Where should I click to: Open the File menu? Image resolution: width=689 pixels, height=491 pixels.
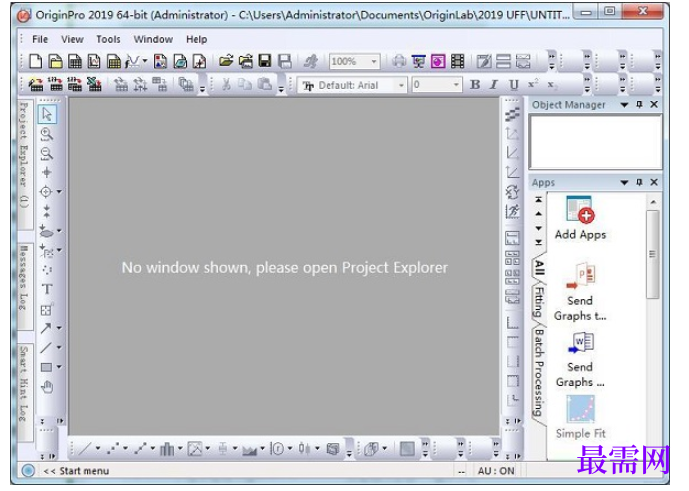(40, 39)
